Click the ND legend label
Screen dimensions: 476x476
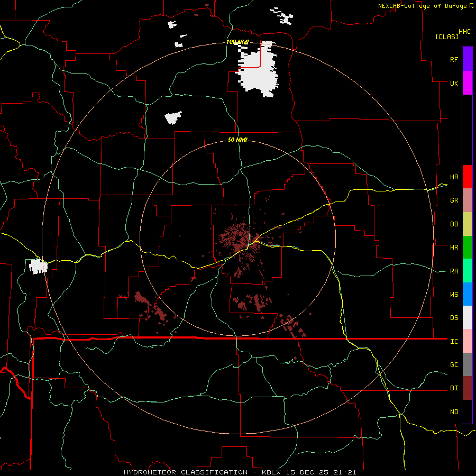coord(454,412)
